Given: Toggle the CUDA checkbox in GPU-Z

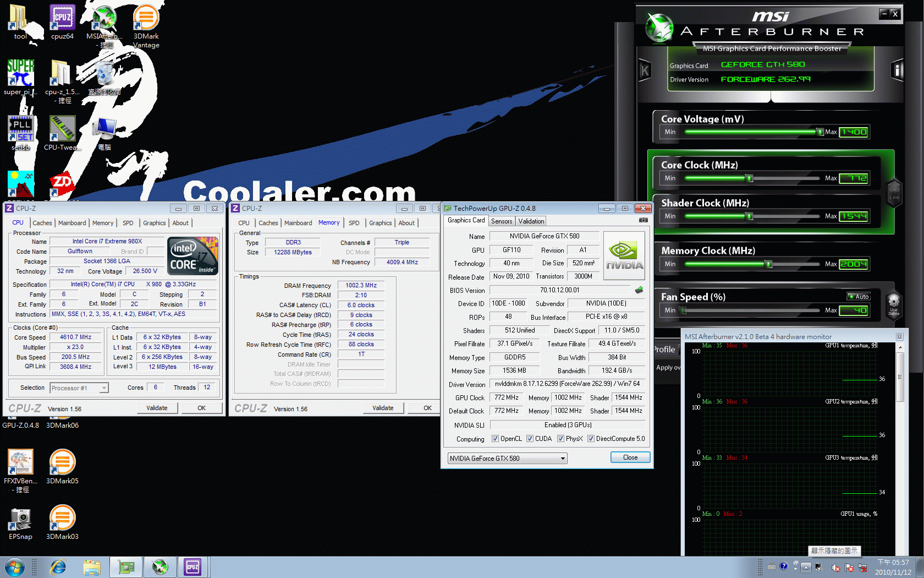Looking at the screenshot, I should [530, 439].
